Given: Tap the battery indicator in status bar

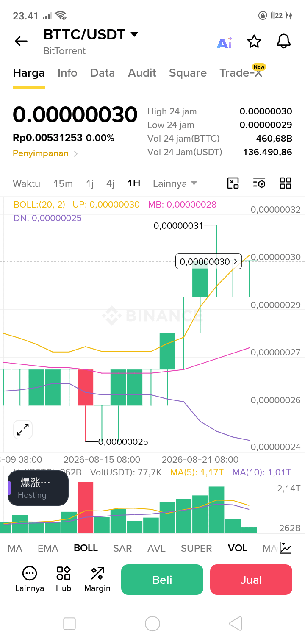Looking at the screenshot, I should (x=281, y=16).
